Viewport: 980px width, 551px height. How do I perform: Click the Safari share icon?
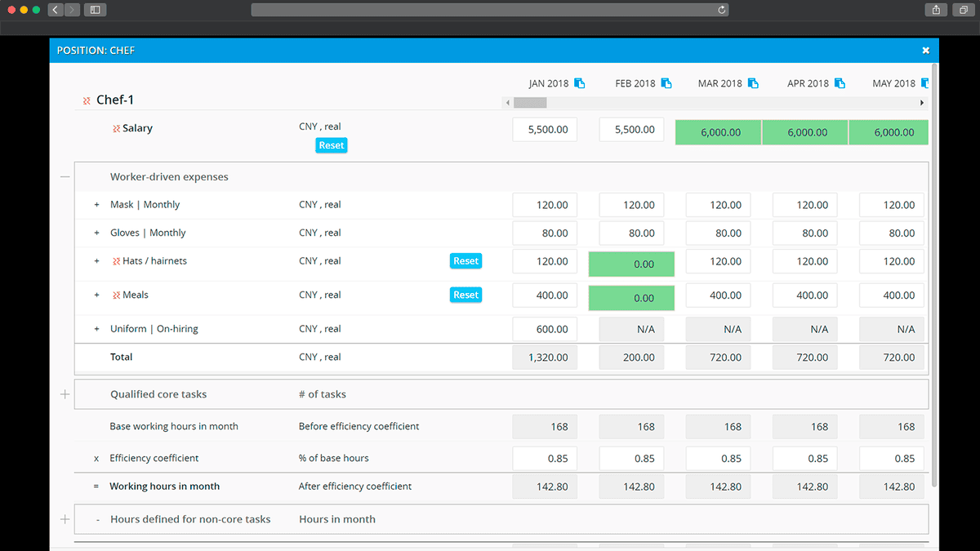click(936, 10)
